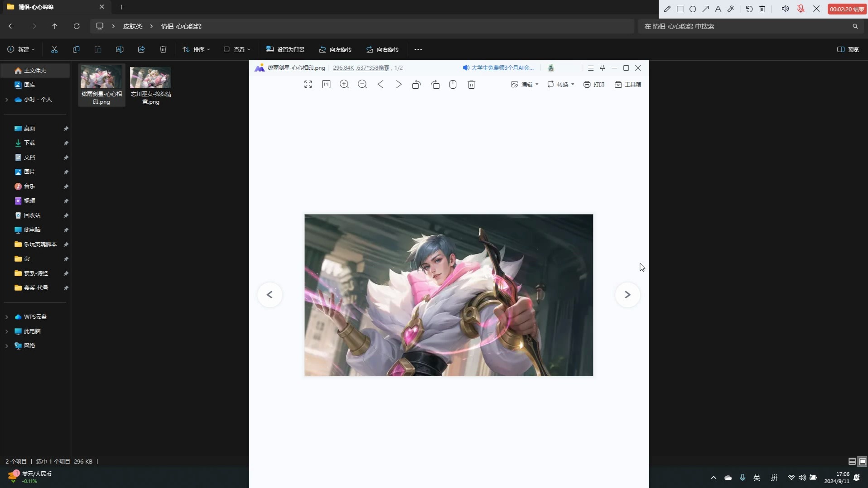This screenshot has height=488, width=868.
Task: Open the viewer's hamburger menu
Action: [x=591, y=68]
